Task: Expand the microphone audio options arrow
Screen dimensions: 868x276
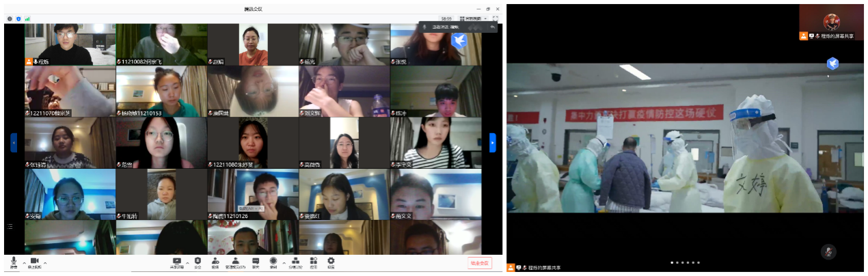Action: click(x=24, y=262)
